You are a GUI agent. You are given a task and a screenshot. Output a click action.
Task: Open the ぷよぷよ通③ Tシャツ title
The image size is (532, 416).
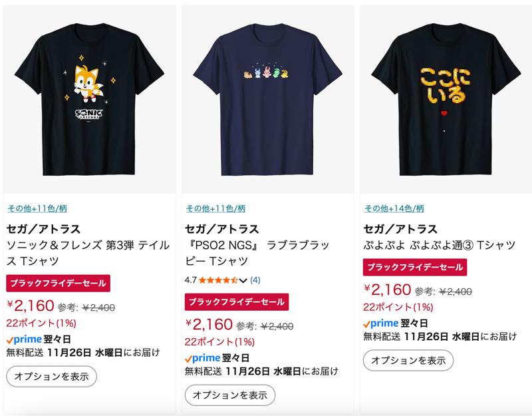(x=440, y=245)
